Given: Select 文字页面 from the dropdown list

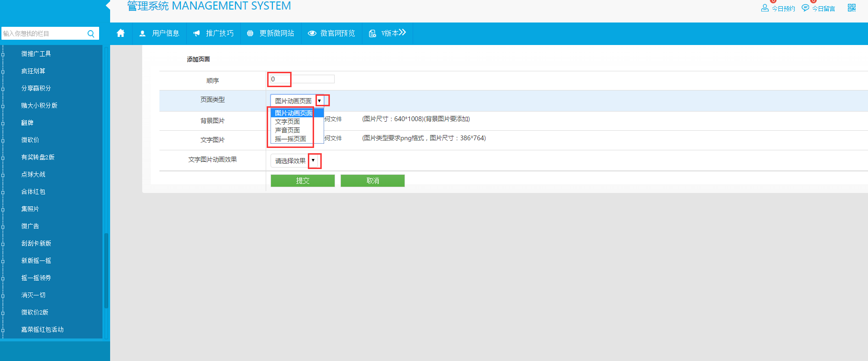Looking at the screenshot, I should pos(287,122).
